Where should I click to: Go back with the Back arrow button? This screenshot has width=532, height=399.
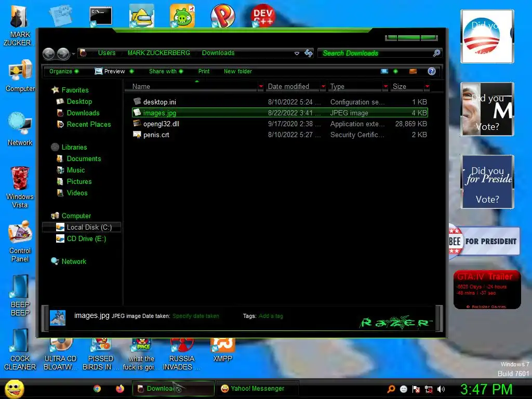(x=48, y=54)
